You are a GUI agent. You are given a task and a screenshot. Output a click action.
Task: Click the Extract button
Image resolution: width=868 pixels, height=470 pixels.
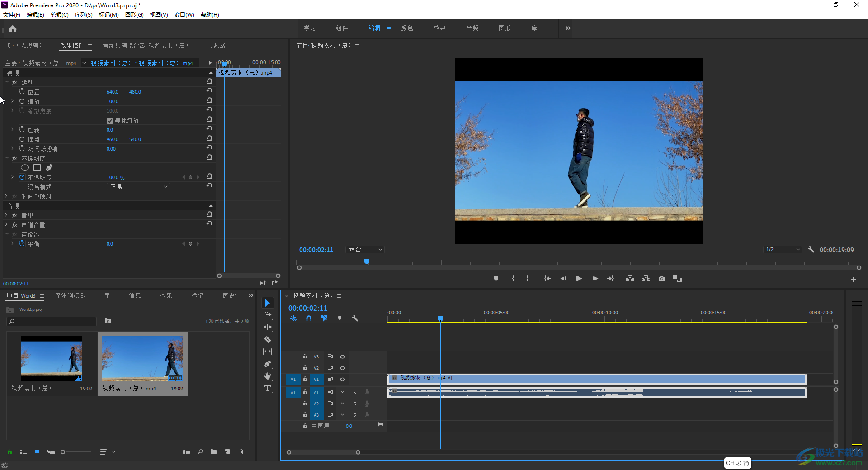click(x=646, y=279)
